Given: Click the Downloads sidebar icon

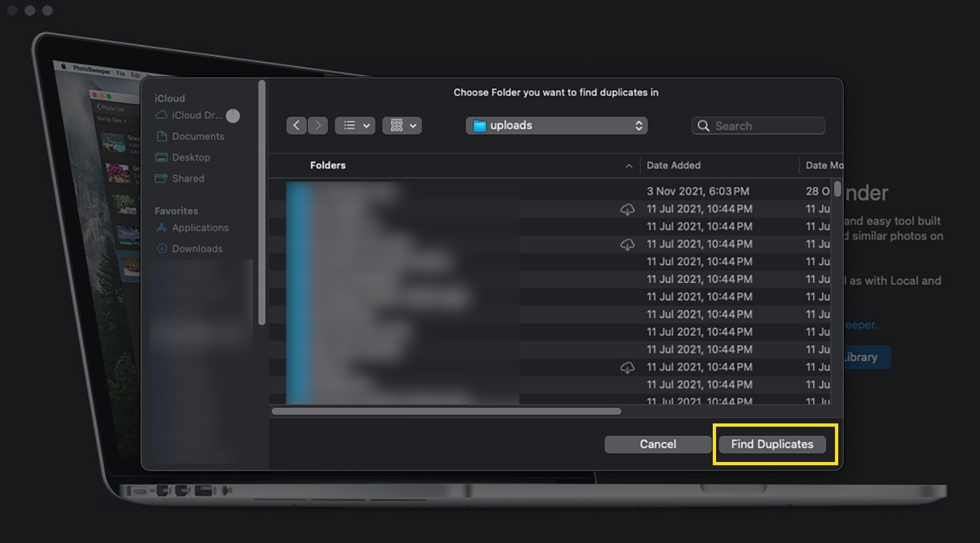Looking at the screenshot, I should coord(161,248).
